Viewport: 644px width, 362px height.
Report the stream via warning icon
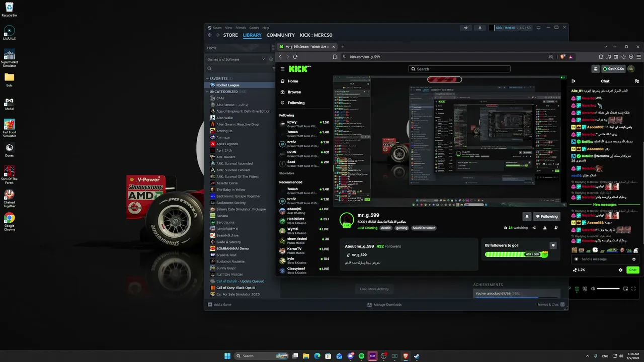545,228
